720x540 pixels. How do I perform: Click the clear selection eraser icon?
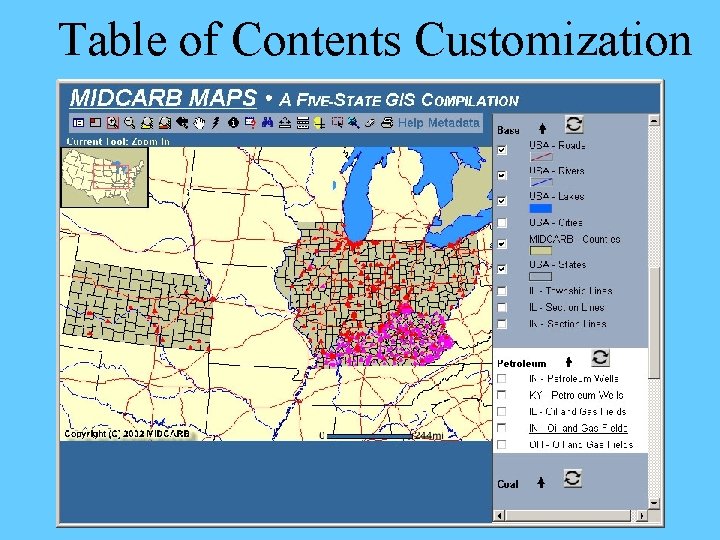tap(370, 123)
